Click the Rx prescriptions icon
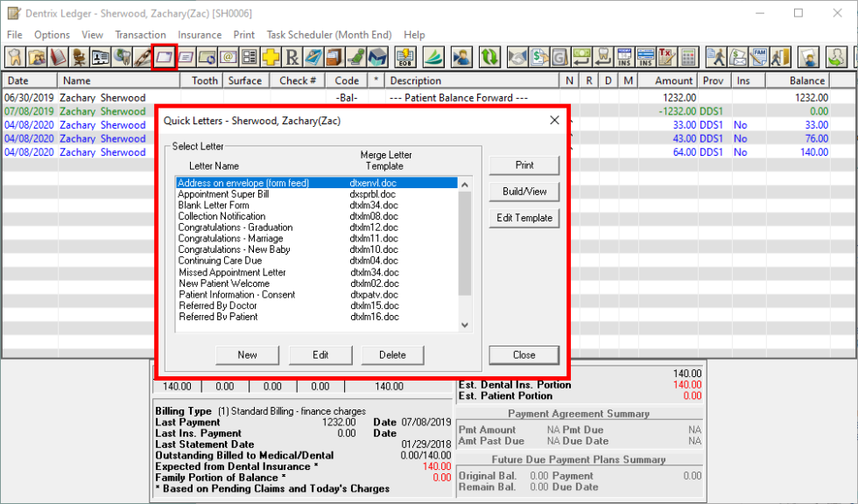 coord(292,58)
